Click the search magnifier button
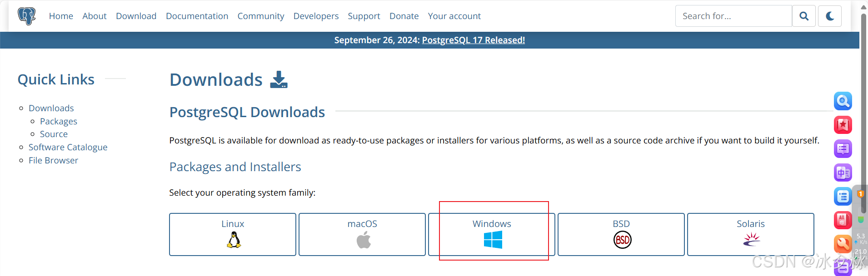 tap(804, 16)
